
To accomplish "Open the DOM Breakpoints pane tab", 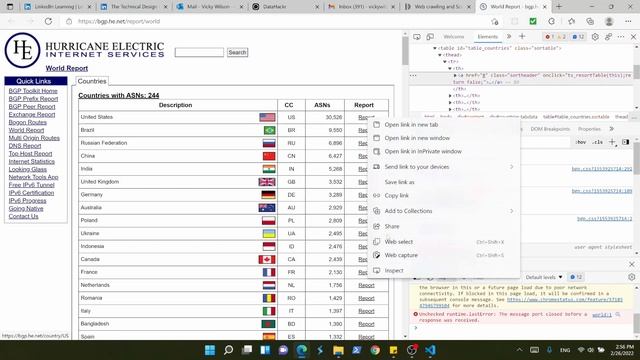I will click(x=550, y=129).
